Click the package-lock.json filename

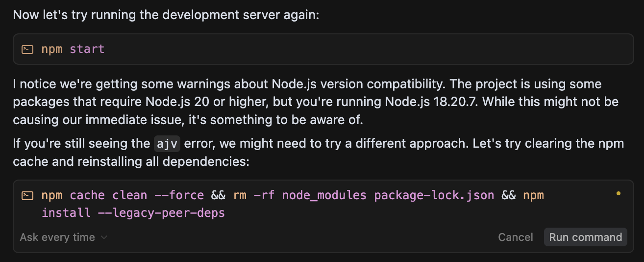coord(434,195)
